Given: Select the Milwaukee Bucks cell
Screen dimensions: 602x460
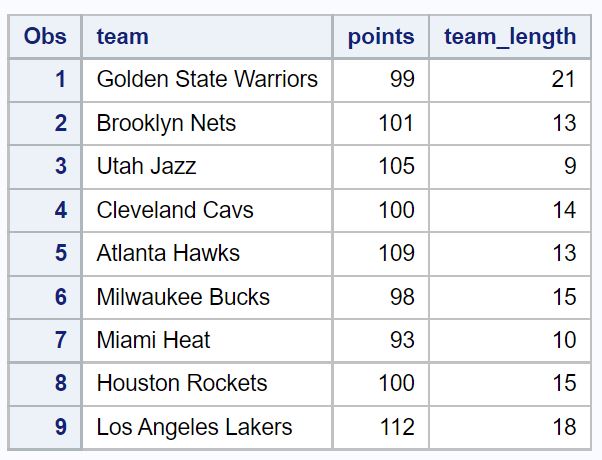Looking at the screenshot, I should (x=183, y=297).
